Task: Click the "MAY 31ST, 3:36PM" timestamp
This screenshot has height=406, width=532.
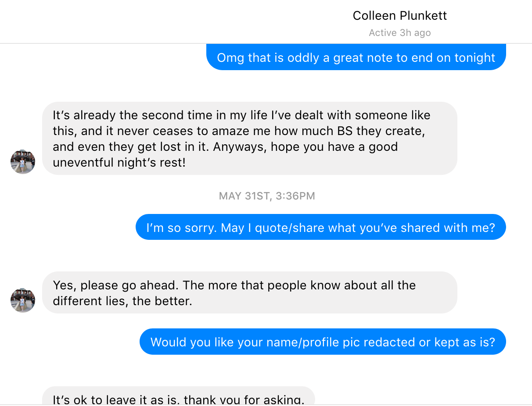Action: [267, 196]
